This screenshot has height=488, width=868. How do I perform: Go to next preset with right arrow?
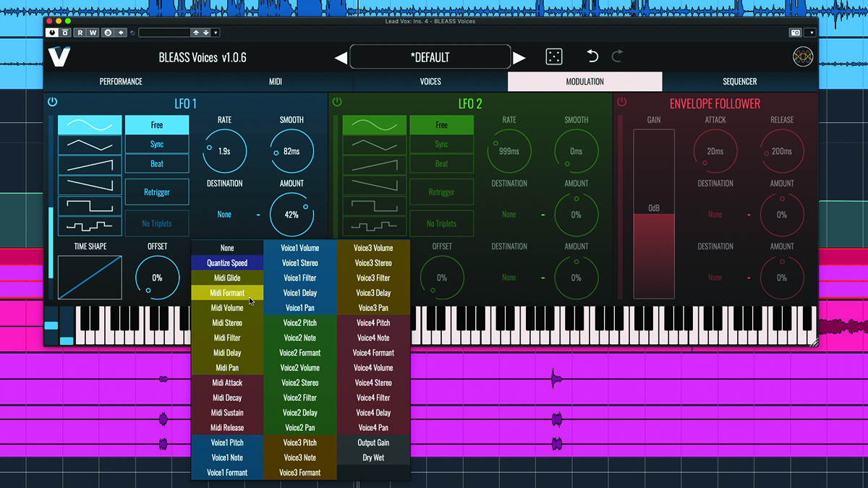[x=519, y=58]
